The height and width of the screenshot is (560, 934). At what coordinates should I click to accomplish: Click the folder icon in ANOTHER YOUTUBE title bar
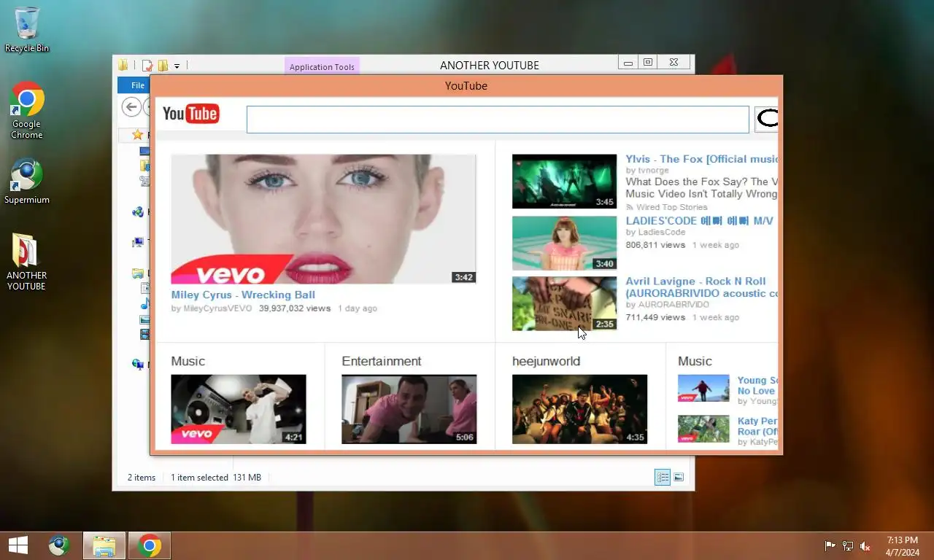[x=123, y=66]
